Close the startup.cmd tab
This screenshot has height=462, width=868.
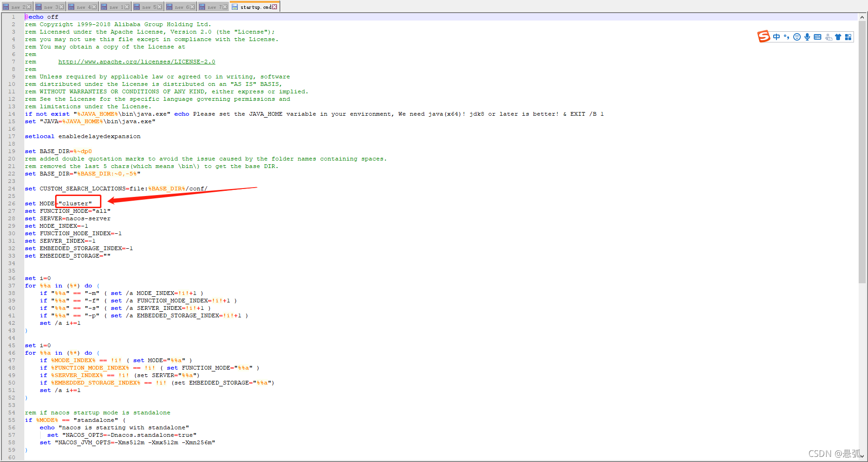tap(275, 7)
